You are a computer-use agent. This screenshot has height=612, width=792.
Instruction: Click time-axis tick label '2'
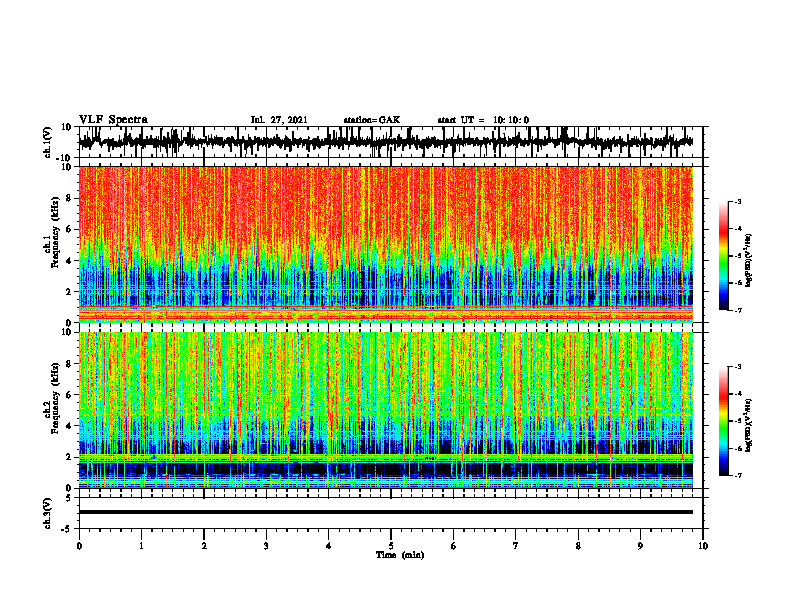coord(204,546)
